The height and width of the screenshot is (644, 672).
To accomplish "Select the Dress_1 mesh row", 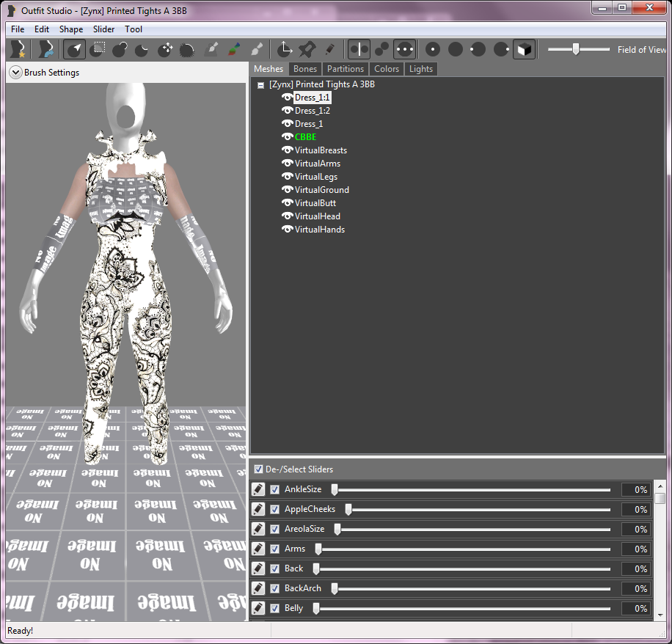I will click(x=309, y=124).
